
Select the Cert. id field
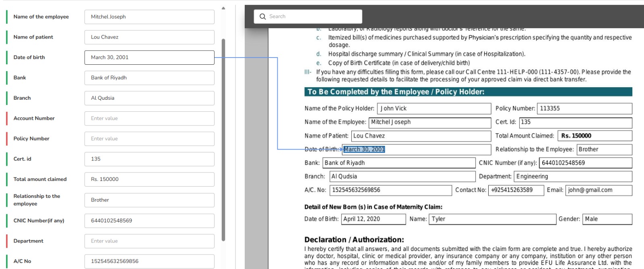point(149,159)
